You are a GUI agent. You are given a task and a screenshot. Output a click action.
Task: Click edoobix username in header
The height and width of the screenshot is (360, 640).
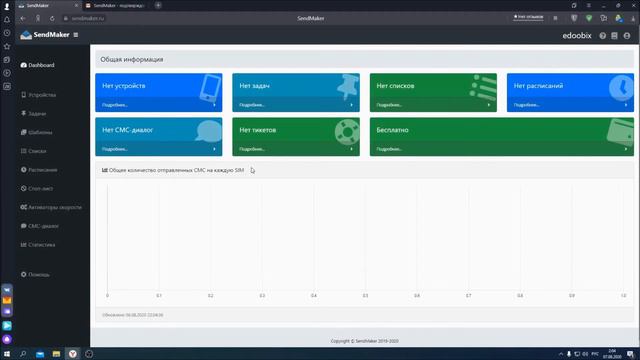tap(577, 36)
